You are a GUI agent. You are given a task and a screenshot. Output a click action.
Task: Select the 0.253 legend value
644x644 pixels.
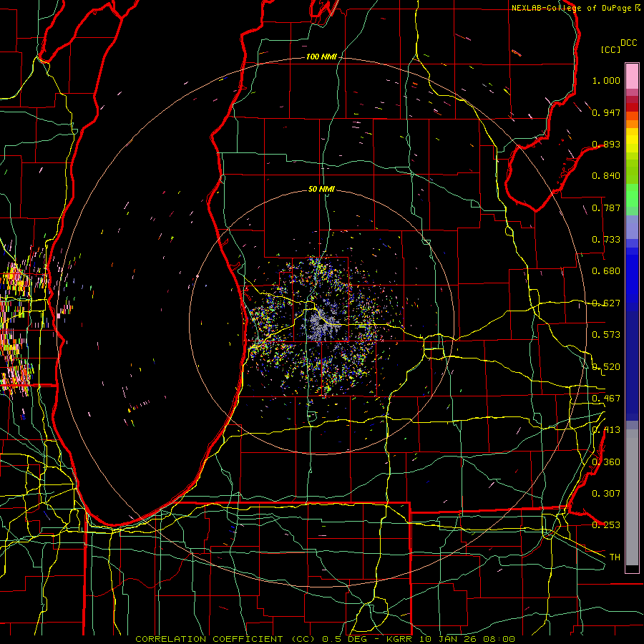606,525
